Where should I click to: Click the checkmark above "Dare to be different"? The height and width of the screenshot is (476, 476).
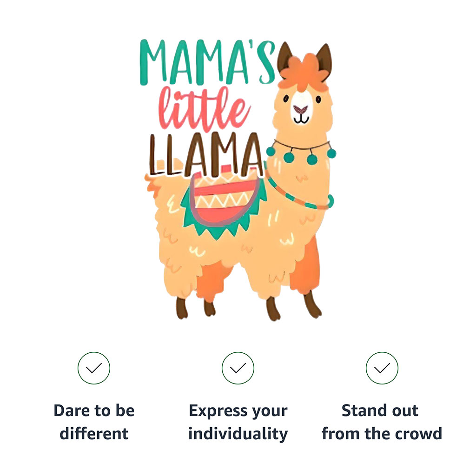click(x=94, y=368)
